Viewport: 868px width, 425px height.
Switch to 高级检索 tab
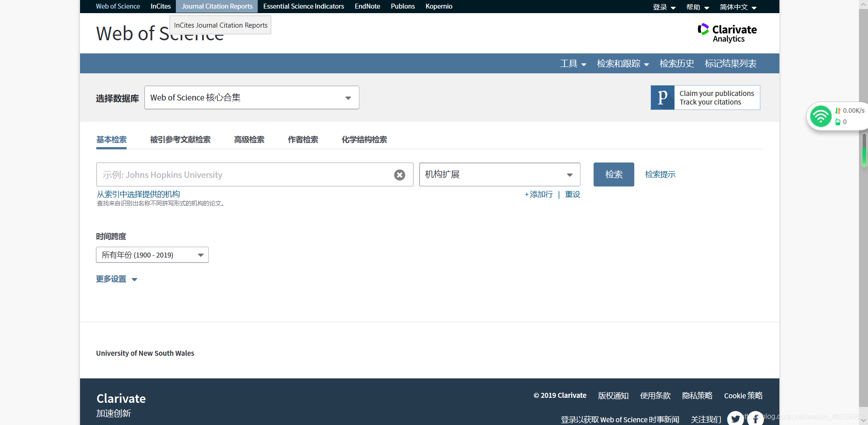pyautogui.click(x=249, y=140)
